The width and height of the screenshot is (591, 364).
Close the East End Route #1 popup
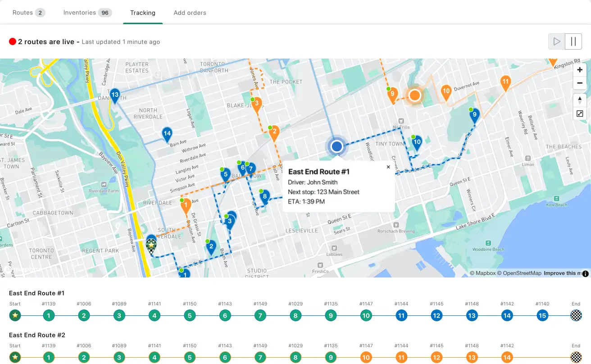(388, 167)
